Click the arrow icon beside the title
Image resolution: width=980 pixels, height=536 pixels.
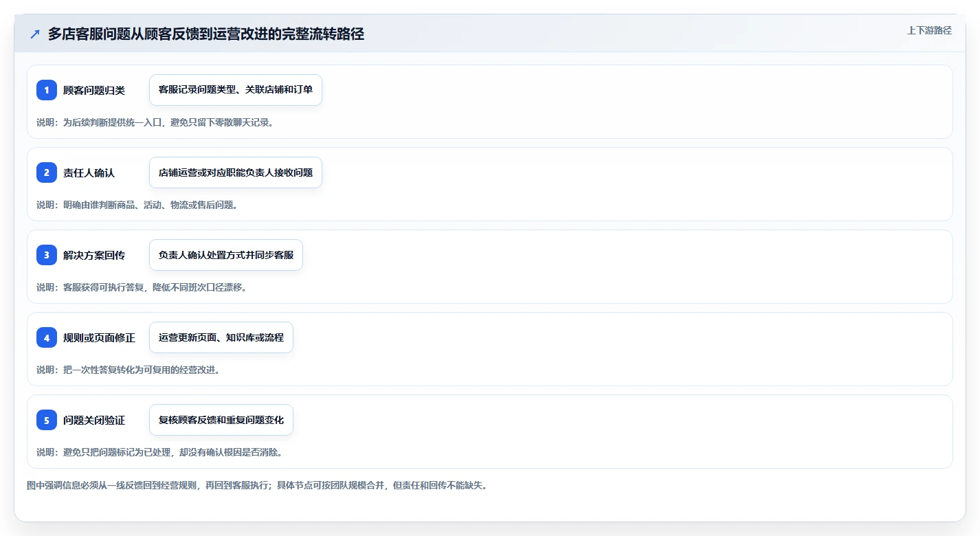(35, 34)
